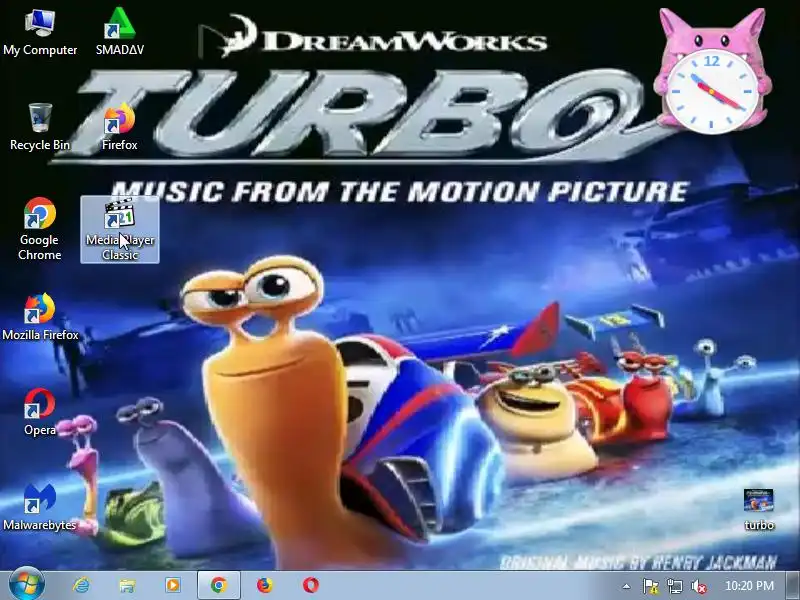
Task: Open the network status tray icon
Action: pyautogui.click(x=674, y=586)
